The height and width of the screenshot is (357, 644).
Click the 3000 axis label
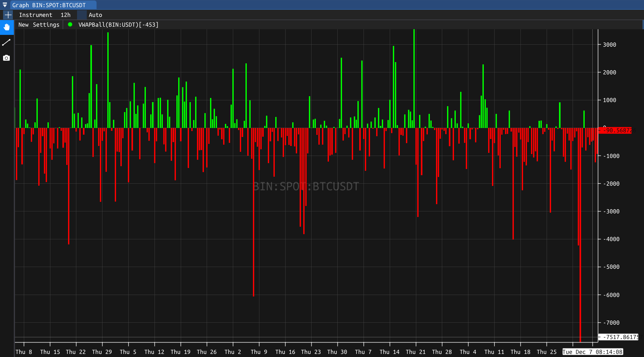click(609, 45)
